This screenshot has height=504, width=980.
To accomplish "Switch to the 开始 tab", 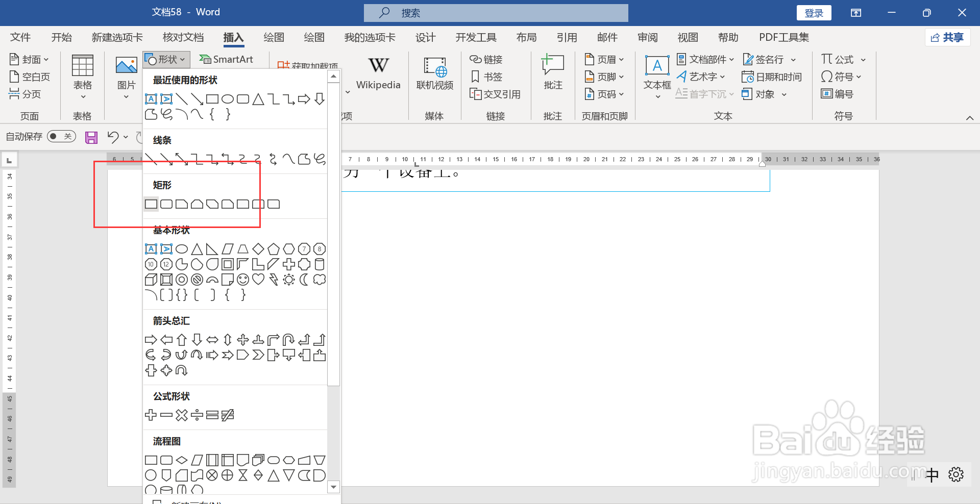I will 61,37.
